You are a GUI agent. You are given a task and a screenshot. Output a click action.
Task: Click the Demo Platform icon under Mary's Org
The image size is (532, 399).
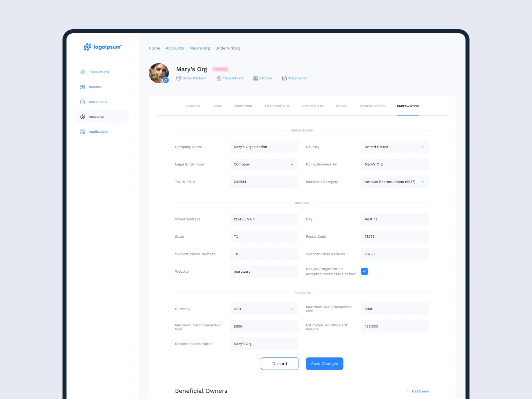(179, 78)
